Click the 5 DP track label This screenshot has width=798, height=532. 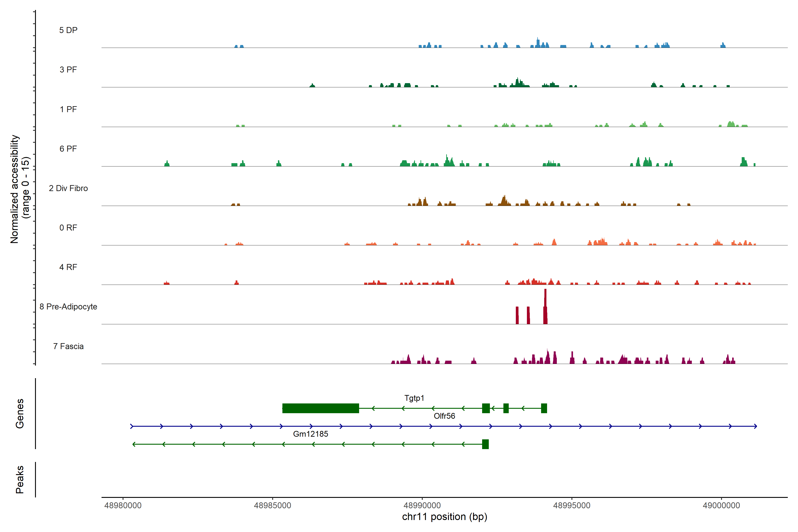point(68,30)
